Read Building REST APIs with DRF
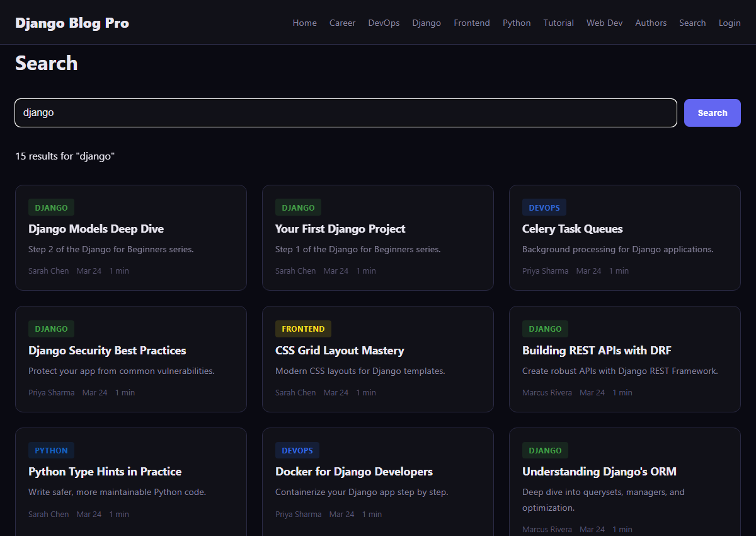Screen dimensions: 756x536 597,351
